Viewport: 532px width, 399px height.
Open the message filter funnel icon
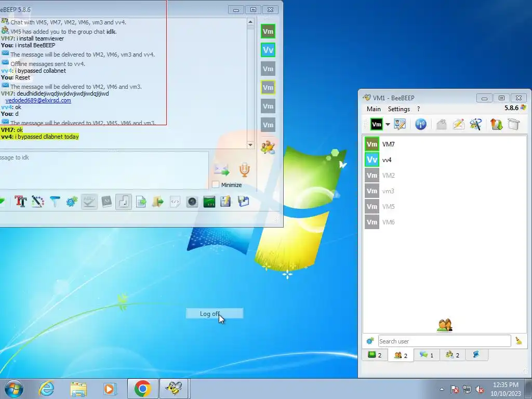(x=55, y=202)
